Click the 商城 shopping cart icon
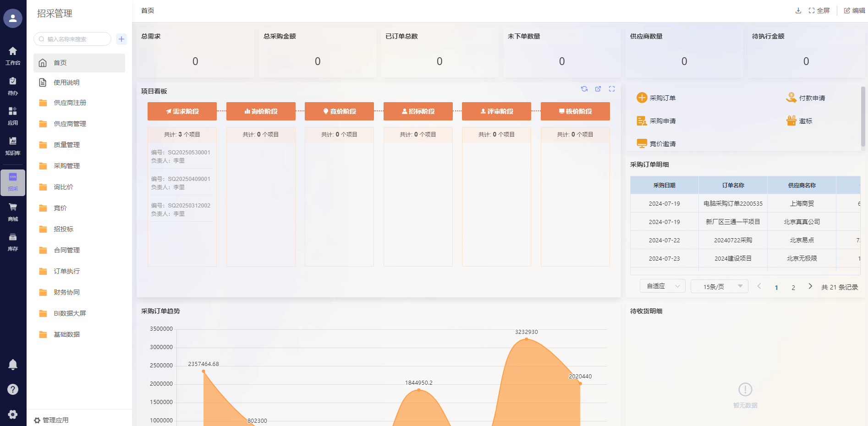Screen dimensions: 868x426 [13, 211]
